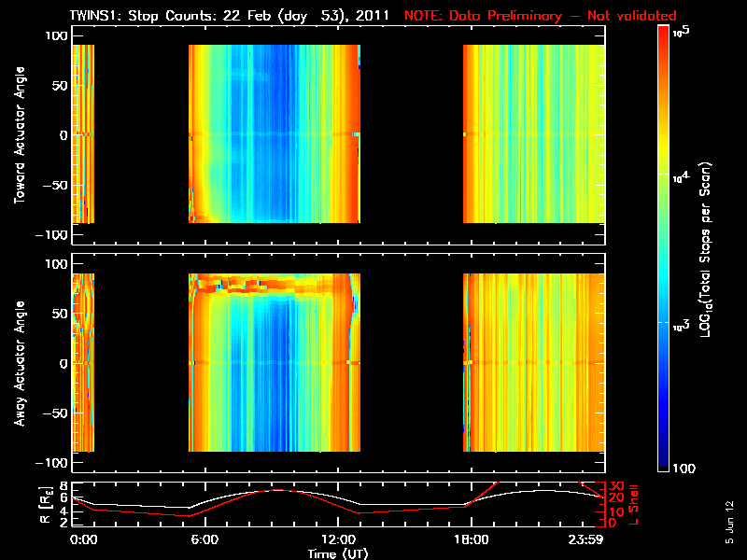The image size is (747, 560).
Task: Click the 12:00 time axis tick label
Action: 338,540
